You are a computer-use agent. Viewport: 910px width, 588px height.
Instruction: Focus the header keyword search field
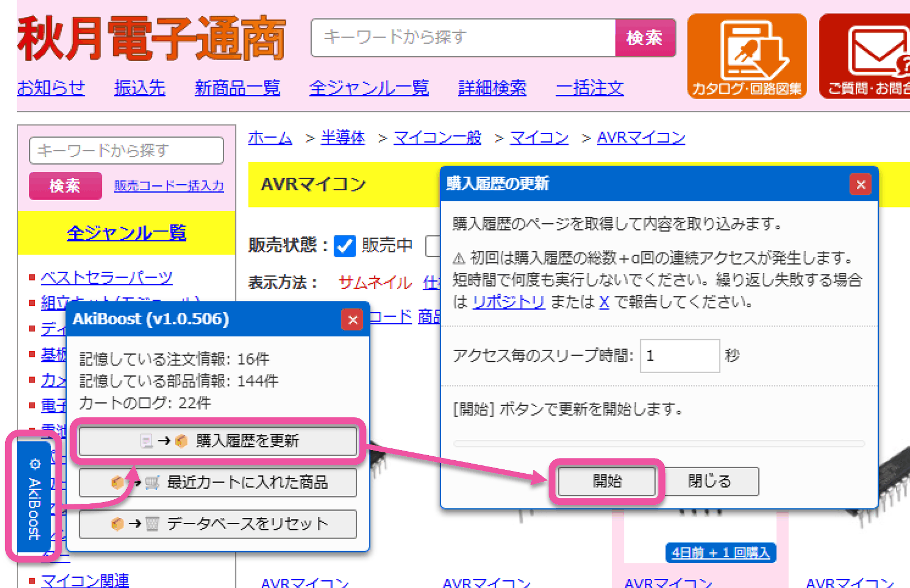(463, 38)
